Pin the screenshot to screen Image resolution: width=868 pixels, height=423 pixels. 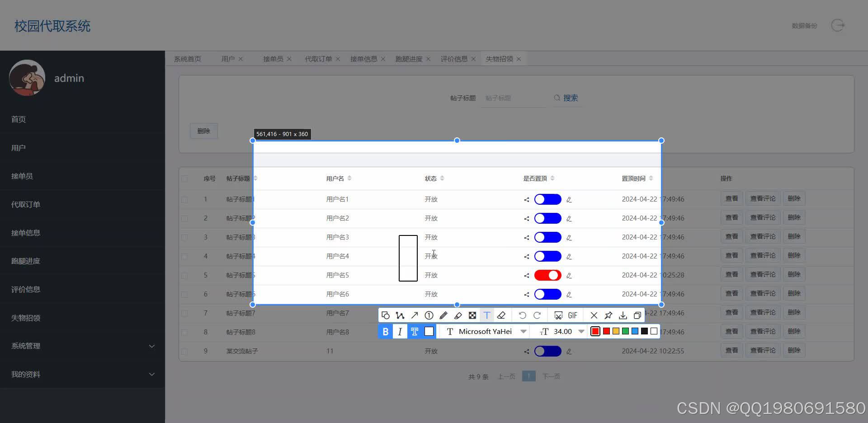click(x=609, y=315)
